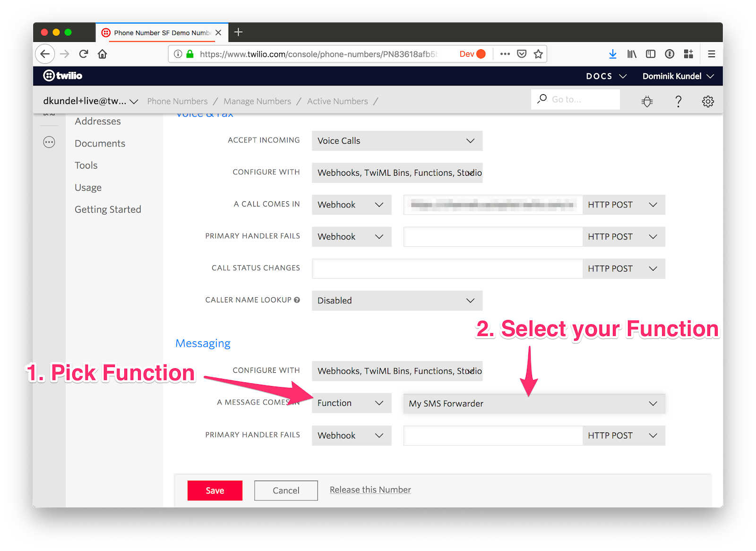Open the Dominik Kundel account menu

pos(678,76)
